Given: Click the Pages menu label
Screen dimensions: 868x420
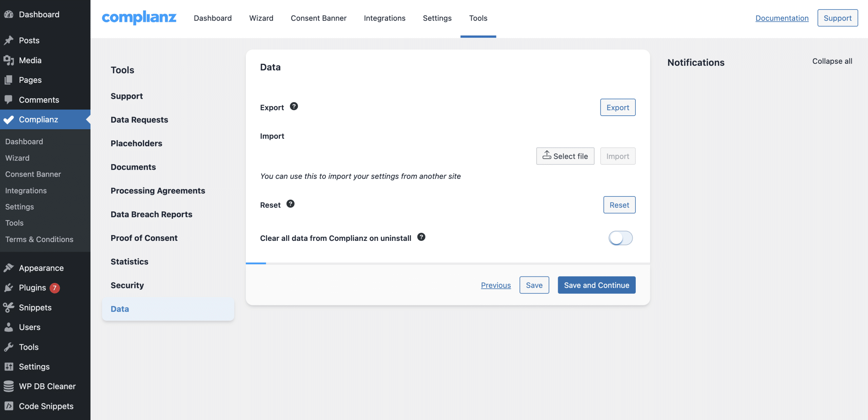Looking at the screenshot, I should point(30,80).
